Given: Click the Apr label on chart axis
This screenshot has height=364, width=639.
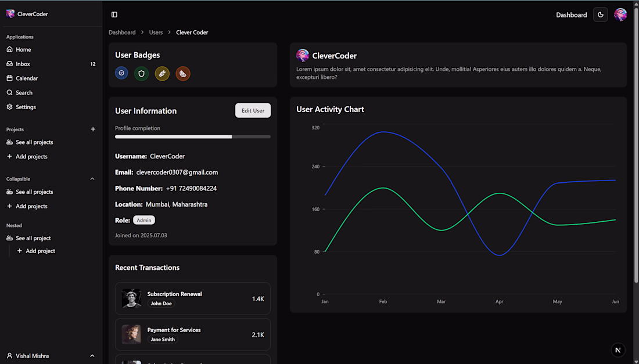Looking at the screenshot, I should pos(499,302).
